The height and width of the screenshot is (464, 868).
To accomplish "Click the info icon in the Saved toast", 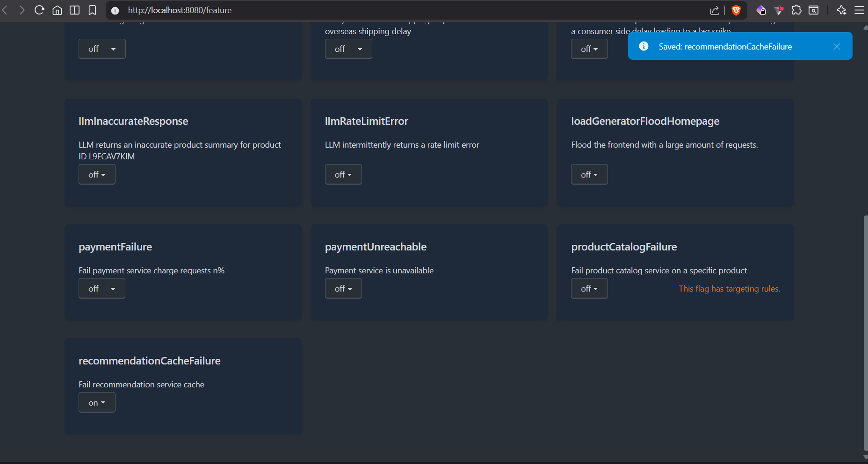I will point(644,46).
